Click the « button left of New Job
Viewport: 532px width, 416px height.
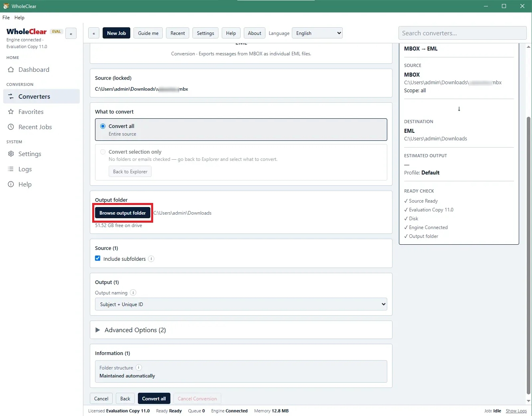[94, 33]
